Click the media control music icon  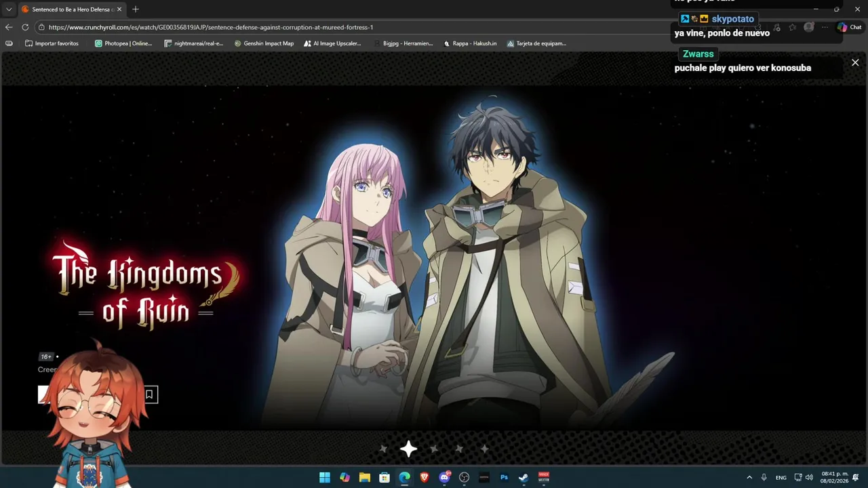(776, 27)
